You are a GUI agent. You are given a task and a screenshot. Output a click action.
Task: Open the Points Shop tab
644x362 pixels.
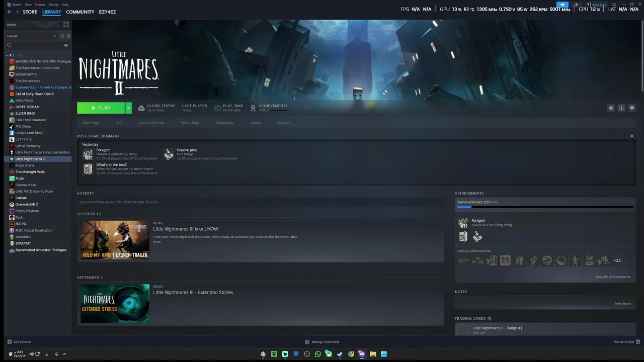point(190,123)
